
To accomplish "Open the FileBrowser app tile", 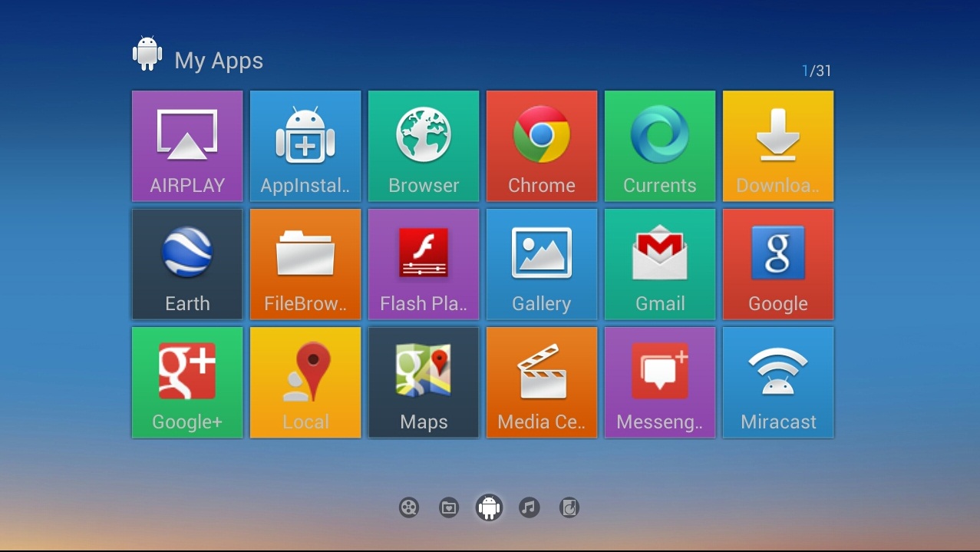I will pyautogui.click(x=305, y=264).
